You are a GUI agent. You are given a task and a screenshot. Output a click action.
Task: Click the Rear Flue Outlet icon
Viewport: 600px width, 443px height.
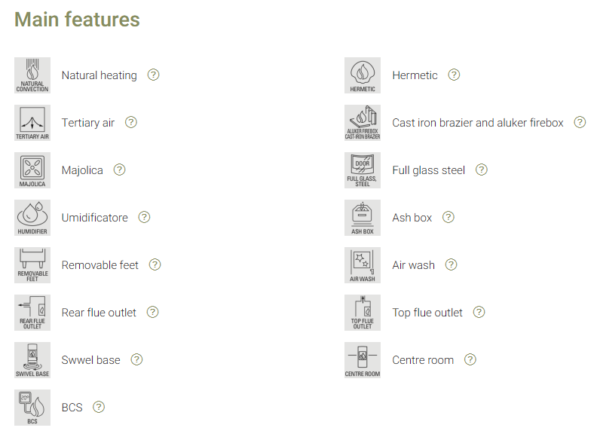click(x=32, y=312)
